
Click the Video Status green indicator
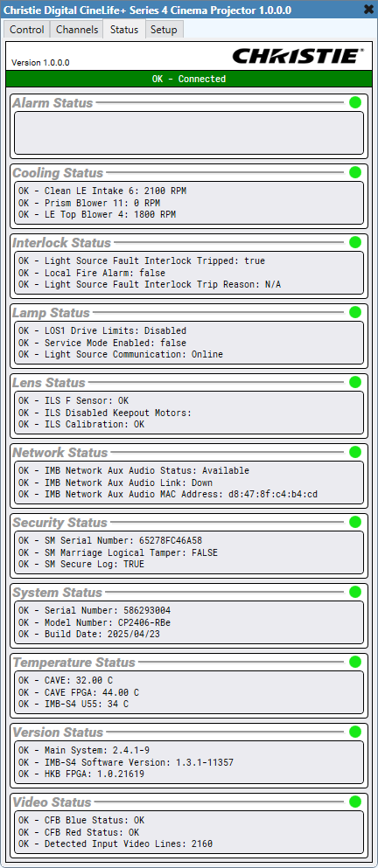(355, 802)
